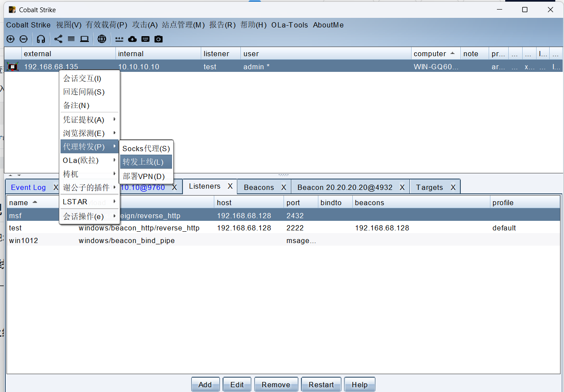Screen dimensions: 564x392
Task: Expand the 代理转发(P) submenu
Action: (x=89, y=147)
